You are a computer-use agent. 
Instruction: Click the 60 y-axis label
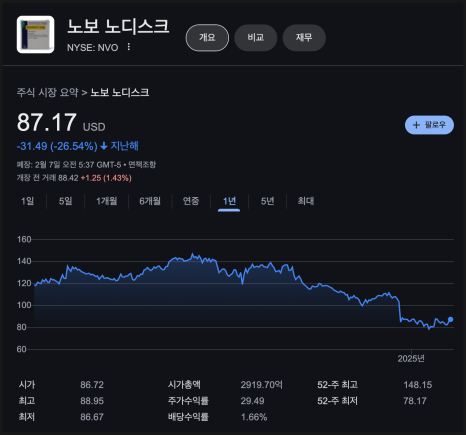pos(22,349)
